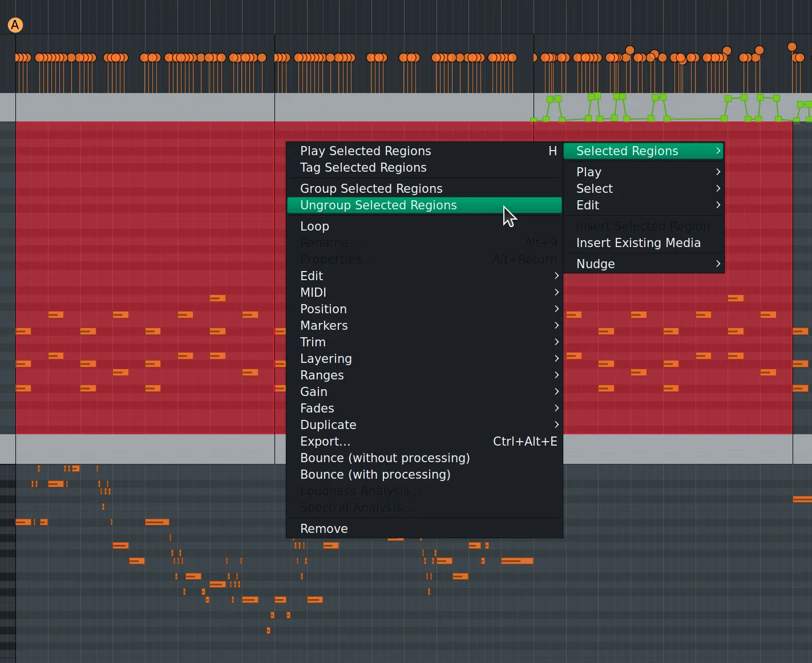Choose Tag Selected Regions
Screen dimensions: 812x663
click(x=425, y=167)
